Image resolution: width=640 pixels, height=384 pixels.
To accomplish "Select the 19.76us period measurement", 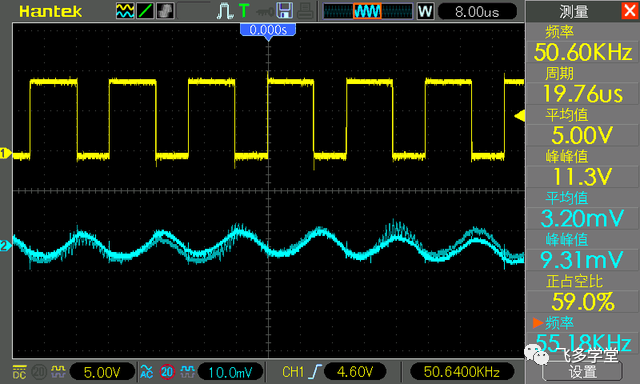I will pos(582,94).
